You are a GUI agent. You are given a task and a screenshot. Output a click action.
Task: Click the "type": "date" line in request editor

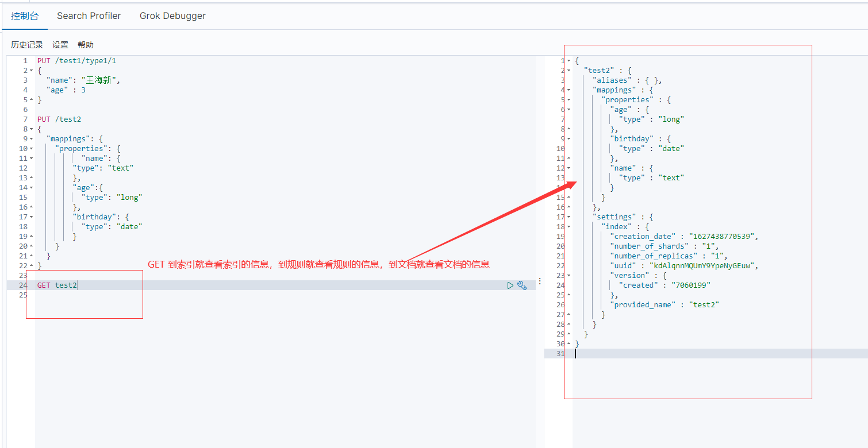tap(112, 227)
